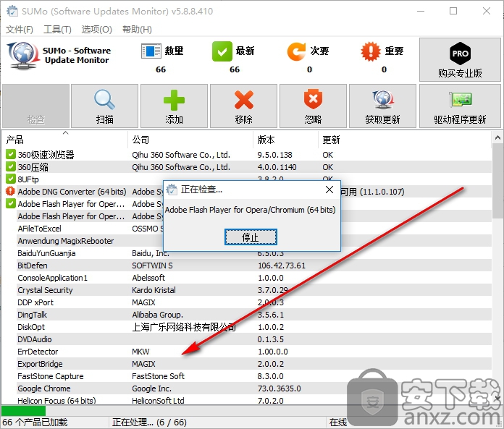Select the FastStone Capture row
Viewport: 504px width, 429px height.
pyautogui.click(x=246, y=376)
